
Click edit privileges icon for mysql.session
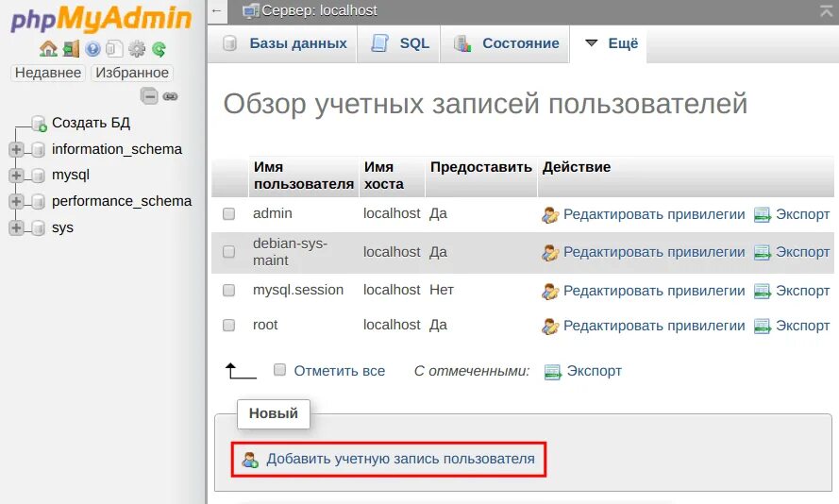coord(550,291)
